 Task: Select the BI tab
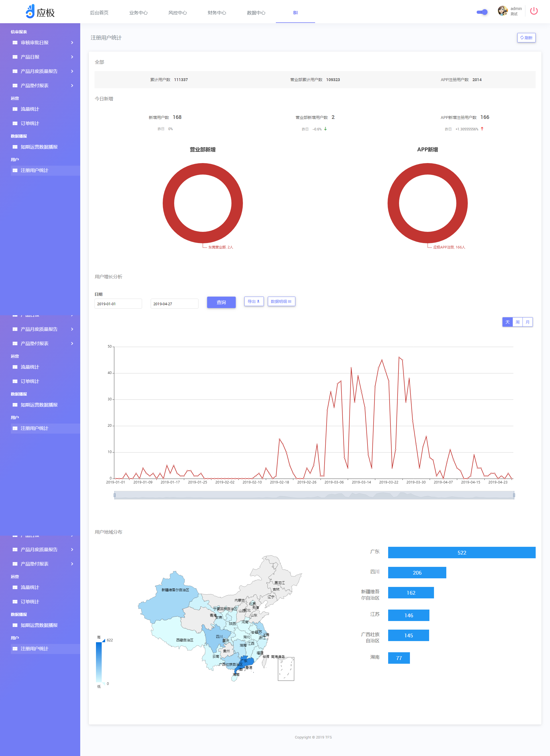(296, 13)
